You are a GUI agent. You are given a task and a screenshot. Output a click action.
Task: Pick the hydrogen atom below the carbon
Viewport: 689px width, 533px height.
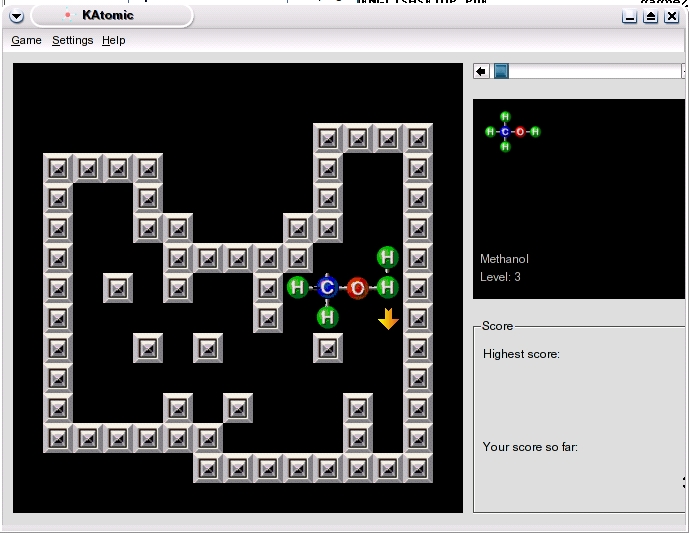(x=327, y=318)
